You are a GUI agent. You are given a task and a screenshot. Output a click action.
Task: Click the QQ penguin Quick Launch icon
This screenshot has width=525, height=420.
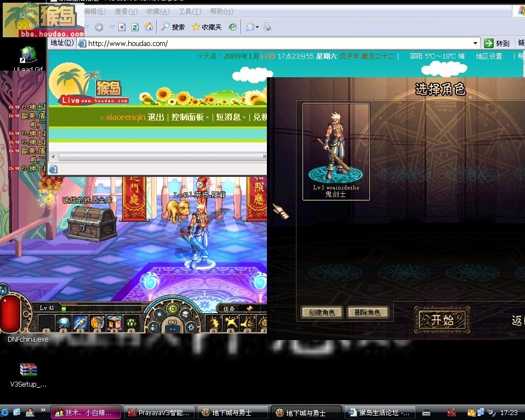coord(30,412)
